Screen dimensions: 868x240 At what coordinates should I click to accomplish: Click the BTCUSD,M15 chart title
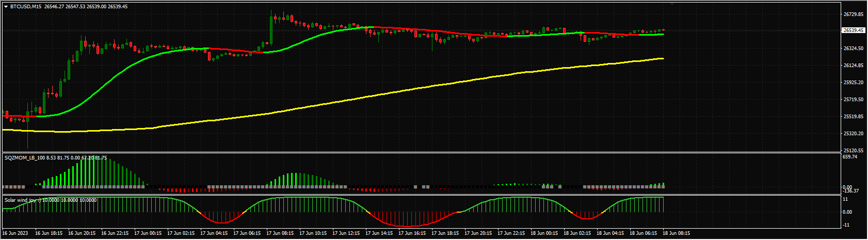pyautogui.click(x=26, y=7)
